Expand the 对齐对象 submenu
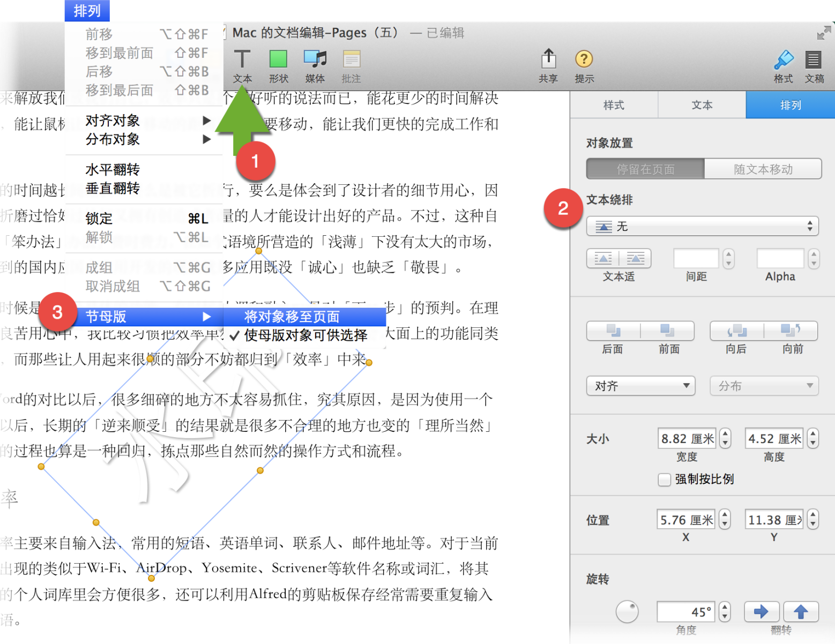The height and width of the screenshot is (644, 835). coord(144,121)
